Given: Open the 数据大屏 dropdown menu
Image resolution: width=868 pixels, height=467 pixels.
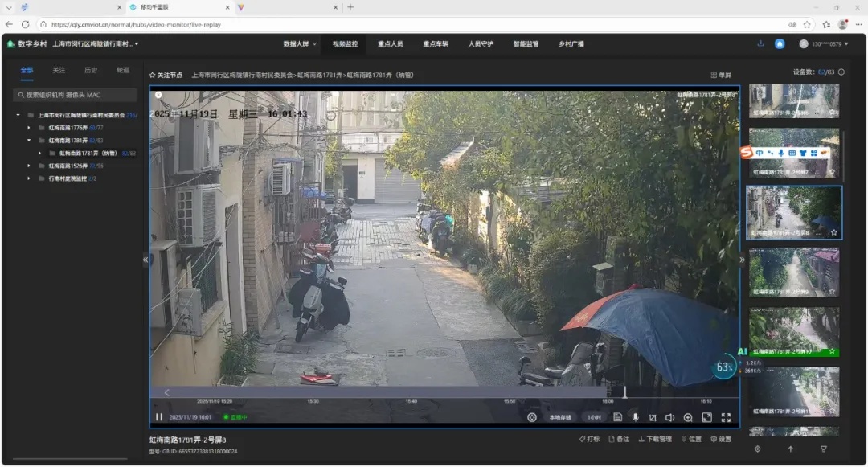Looking at the screenshot, I should [300, 44].
